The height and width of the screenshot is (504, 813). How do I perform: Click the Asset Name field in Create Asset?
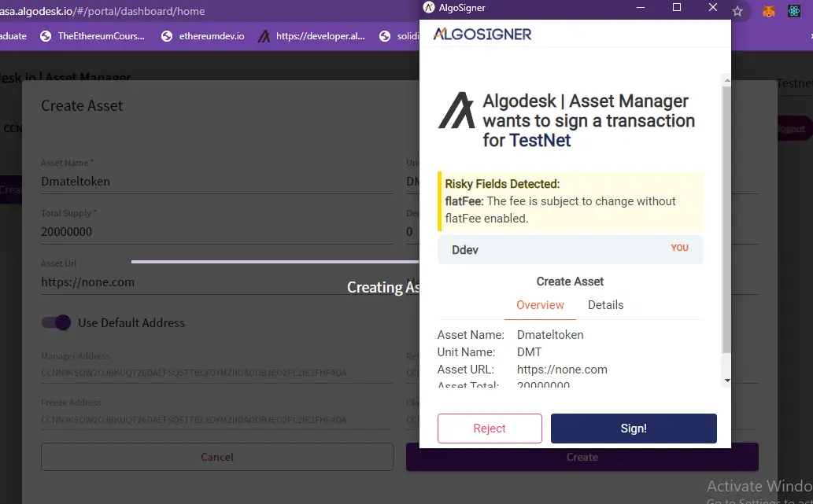216,182
